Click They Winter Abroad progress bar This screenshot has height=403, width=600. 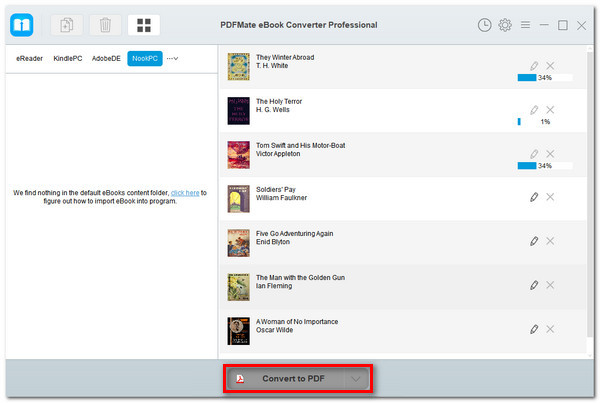click(545, 78)
